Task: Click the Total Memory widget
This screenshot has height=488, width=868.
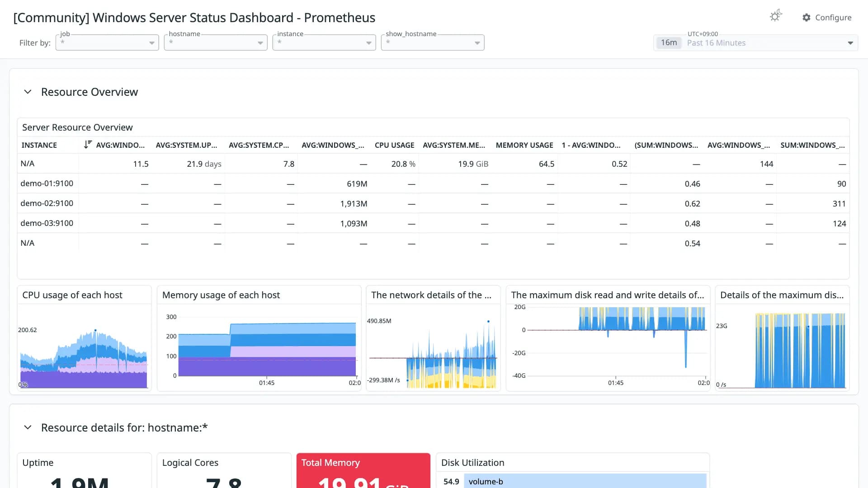Action: pos(363,470)
